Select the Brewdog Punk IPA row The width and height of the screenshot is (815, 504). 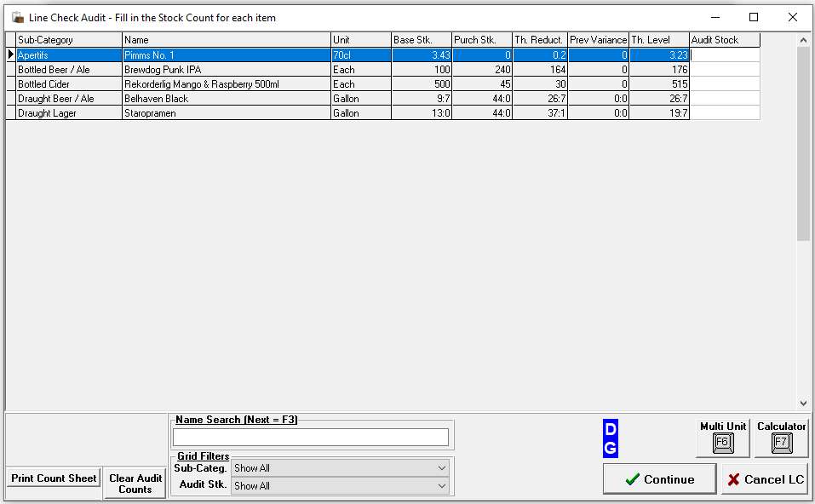tap(226, 70)
